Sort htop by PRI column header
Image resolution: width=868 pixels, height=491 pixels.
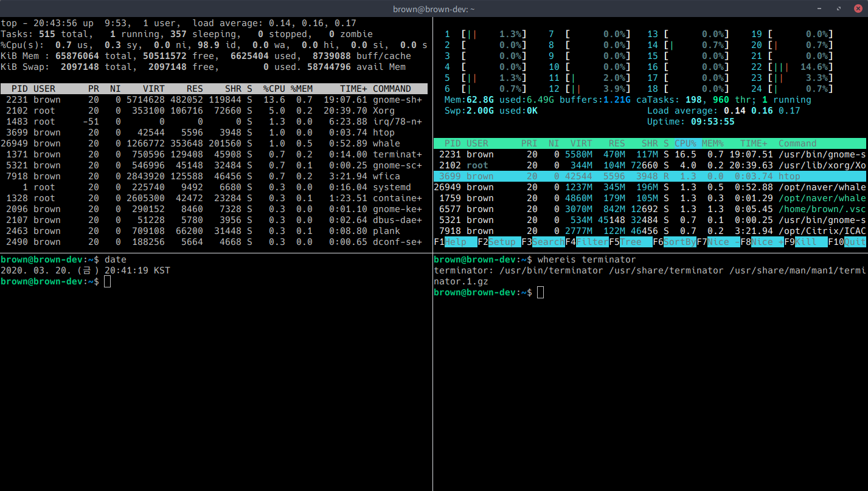[x=529, y=143]
